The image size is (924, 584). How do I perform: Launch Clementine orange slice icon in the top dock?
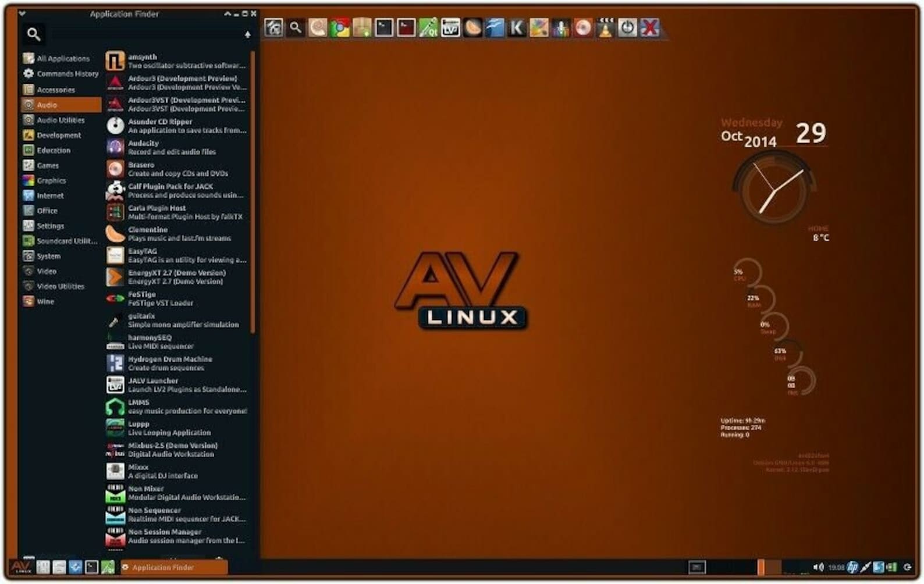pos(472,27)
